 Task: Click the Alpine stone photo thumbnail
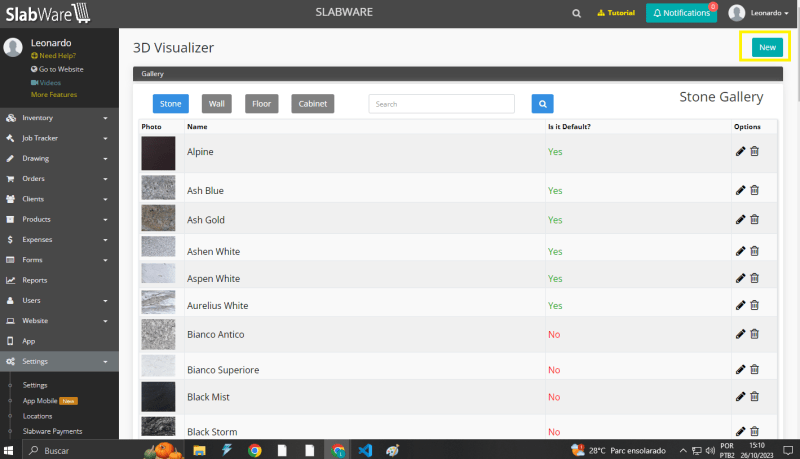tap(158, 153)
